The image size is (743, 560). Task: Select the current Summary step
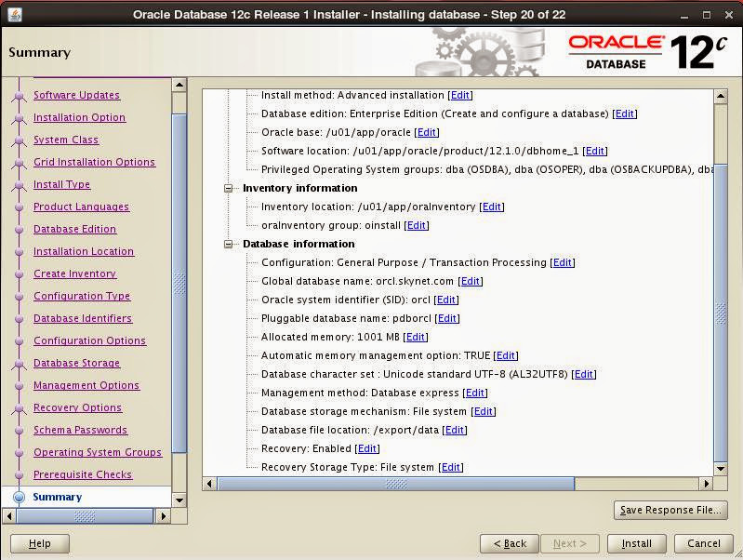coord(58,497)
